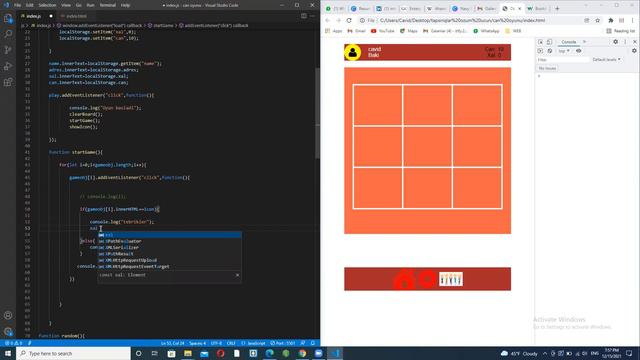Image resolution: width=640 pixels, height=360 pixels.
Task: Show the console sidebar in DevTools
Action: point(540,51)
